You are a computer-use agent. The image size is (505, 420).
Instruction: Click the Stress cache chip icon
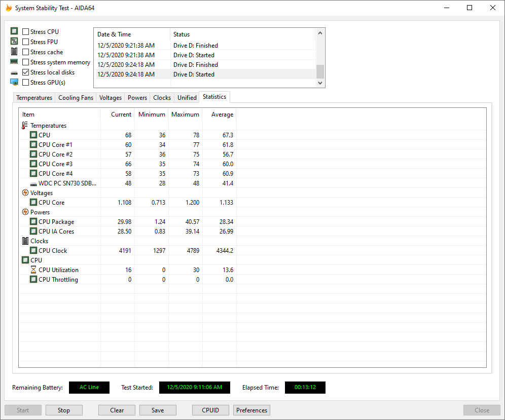click(14, 52)
